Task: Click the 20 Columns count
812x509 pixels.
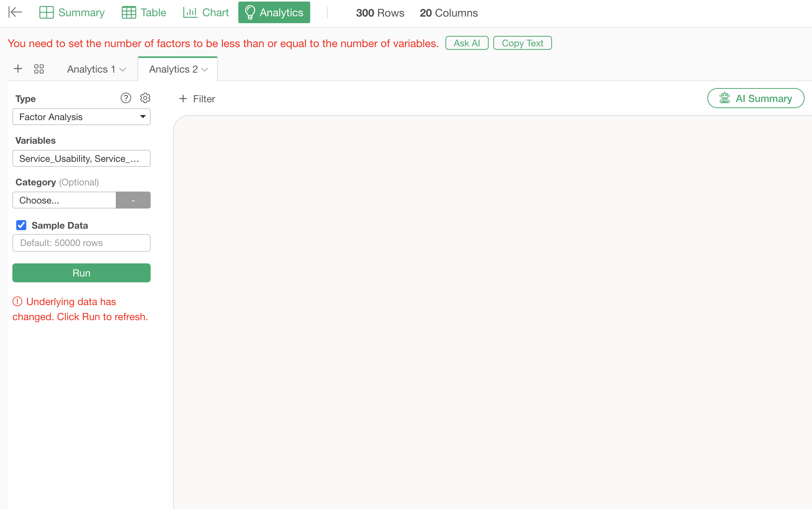Action: point(449,13)
